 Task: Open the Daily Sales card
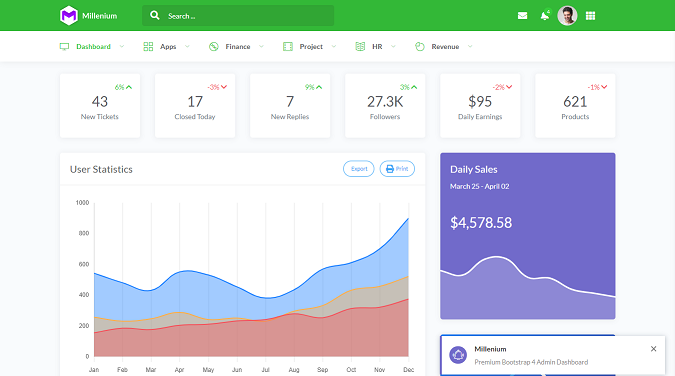(528, 236)
